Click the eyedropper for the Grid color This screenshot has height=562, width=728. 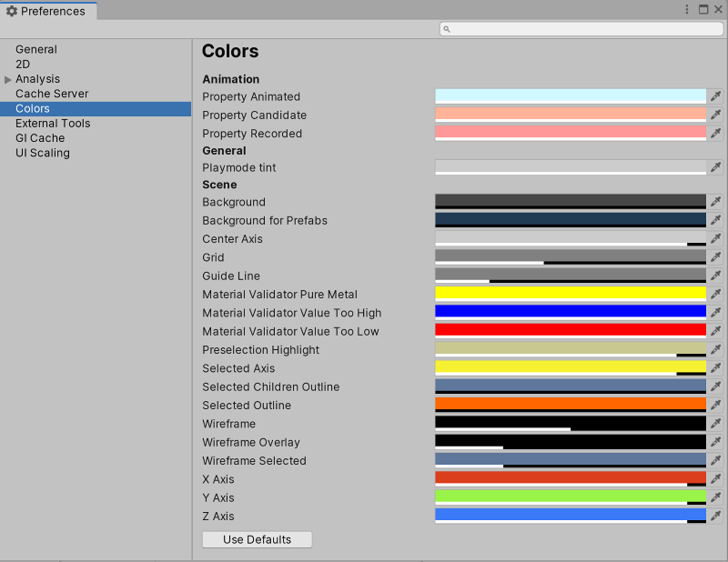click(715, 257)
